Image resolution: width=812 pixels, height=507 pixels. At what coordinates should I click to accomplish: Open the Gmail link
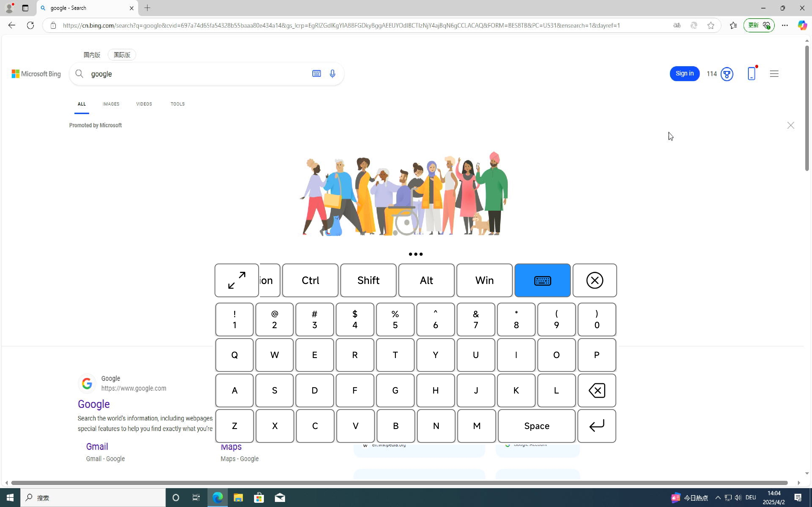(x=97, y=447)
